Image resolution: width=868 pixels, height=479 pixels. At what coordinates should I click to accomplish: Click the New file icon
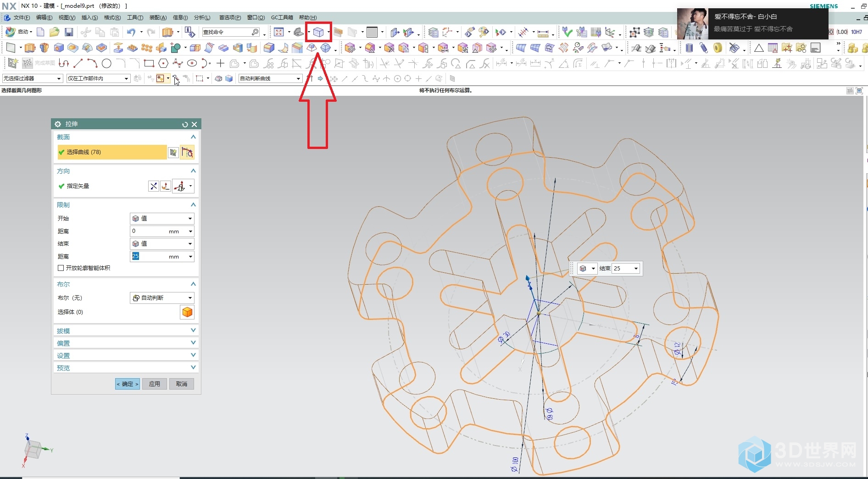coord(40,32)
